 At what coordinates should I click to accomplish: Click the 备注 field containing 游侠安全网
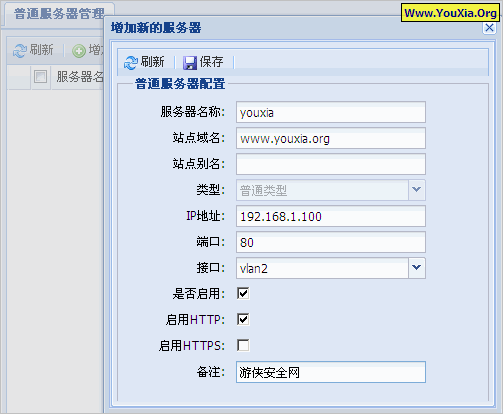click(331, 372)
